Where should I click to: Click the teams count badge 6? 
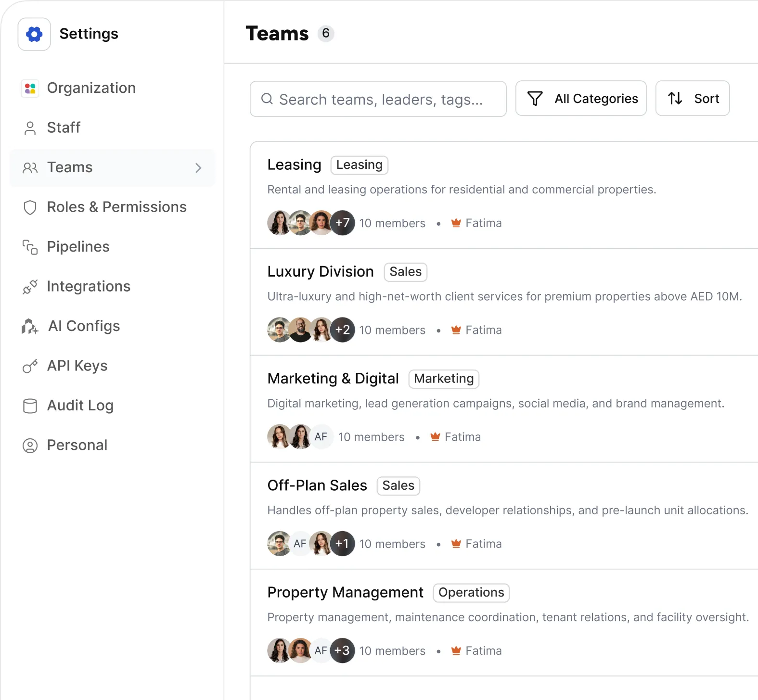326,33
